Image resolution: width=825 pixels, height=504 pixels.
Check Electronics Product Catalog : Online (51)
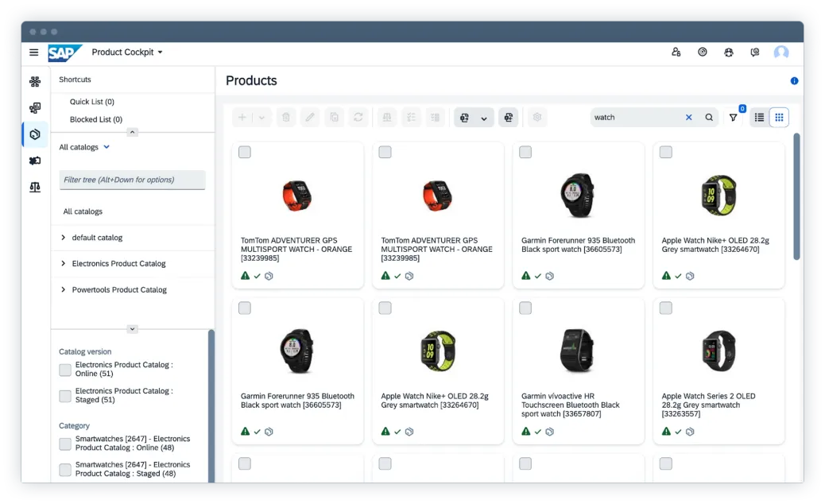(x=65, y=370)
